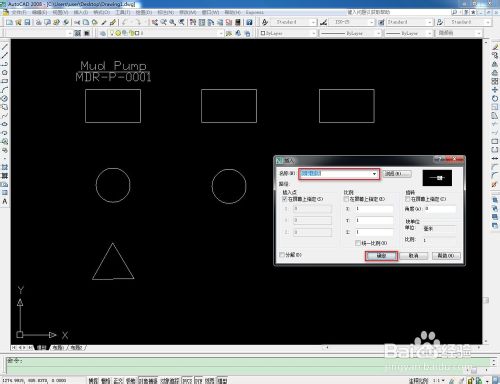Click the Help button in Insert dialog

(446, 256)
